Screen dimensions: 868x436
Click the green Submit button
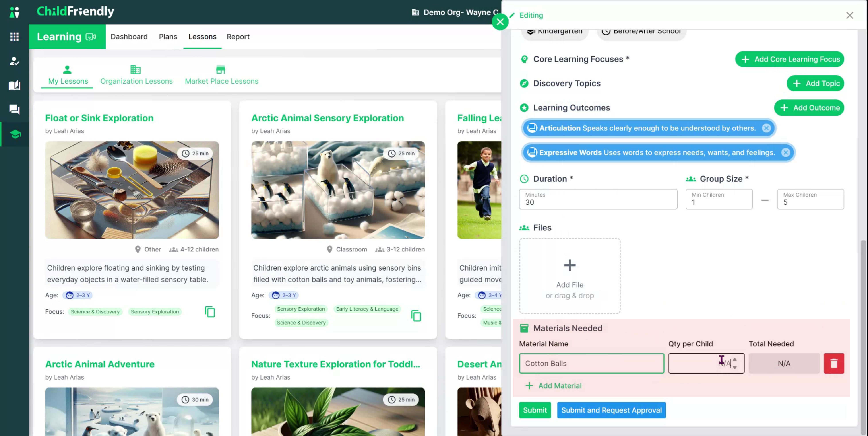pyautogui.click(x=535, y=410)
